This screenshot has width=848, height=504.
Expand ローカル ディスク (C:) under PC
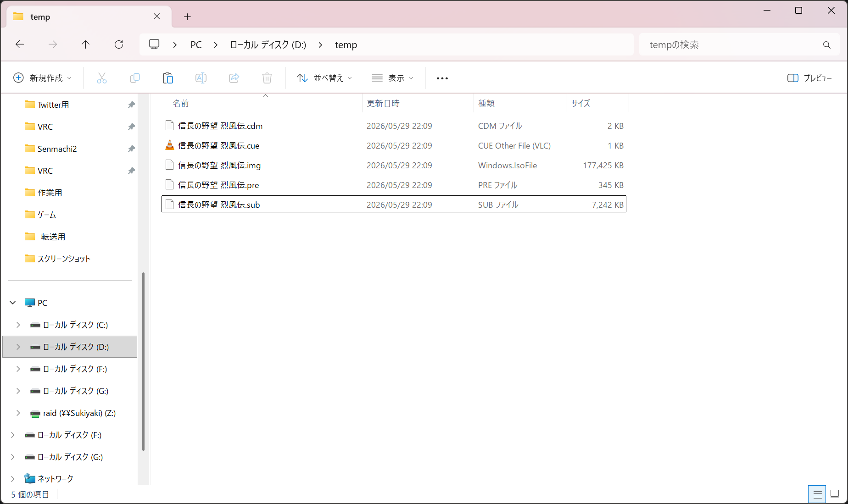[x=18, y=325]
